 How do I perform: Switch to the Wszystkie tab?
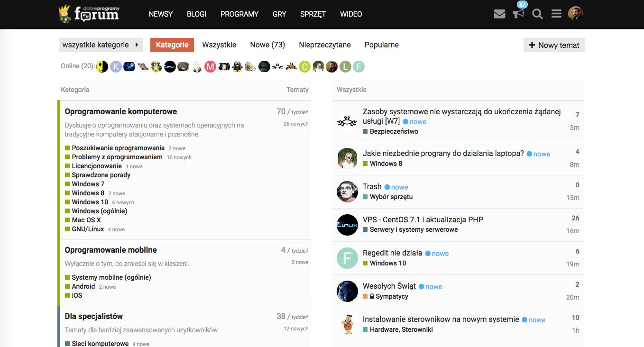point(219,45)
